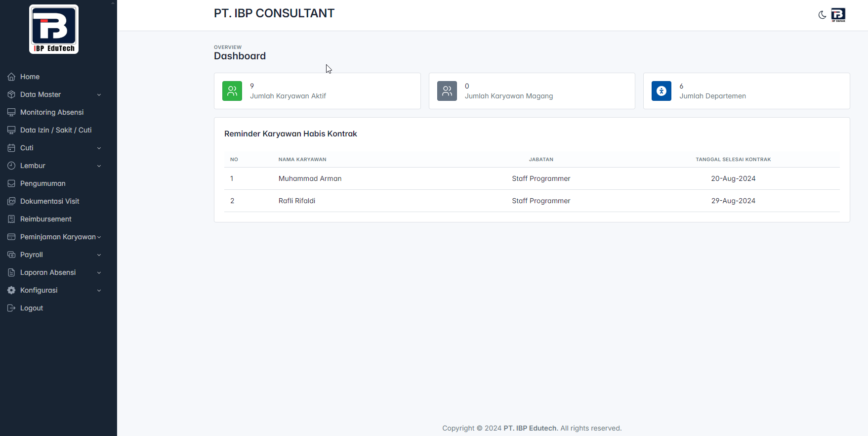Click the blue Jumlah Departemen icon

click(661, 91)
